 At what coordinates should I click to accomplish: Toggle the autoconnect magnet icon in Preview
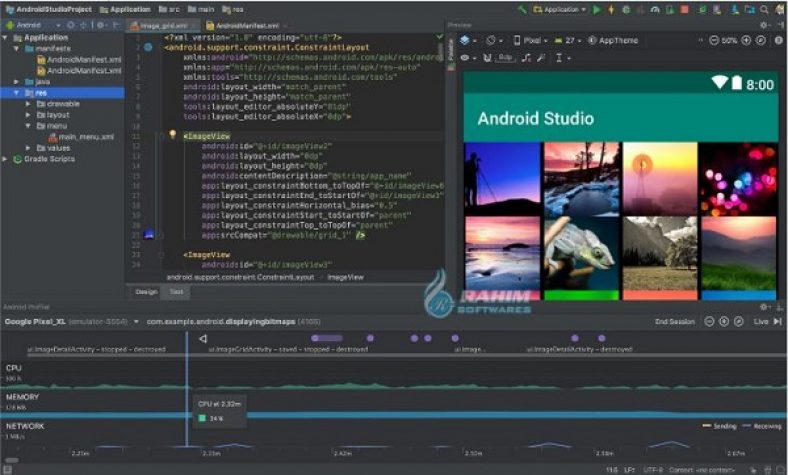(486, 58)
